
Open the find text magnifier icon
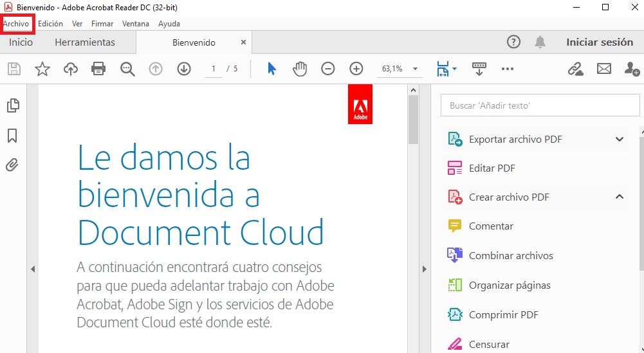click(127, 69)
